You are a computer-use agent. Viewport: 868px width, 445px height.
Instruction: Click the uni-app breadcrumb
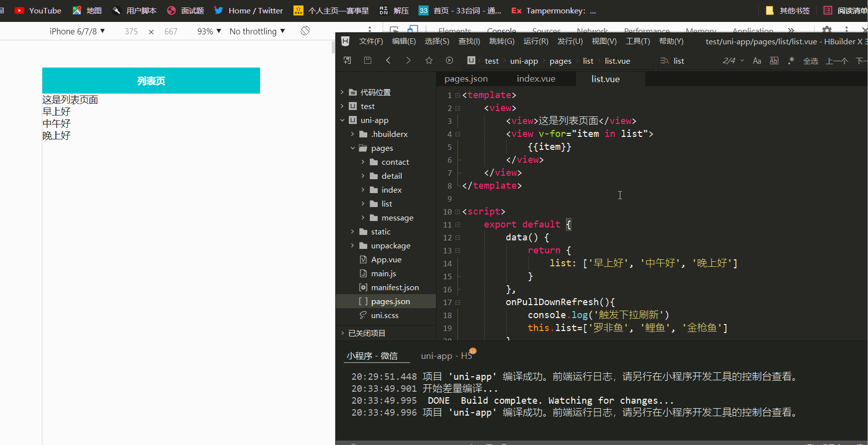[524, 61]
